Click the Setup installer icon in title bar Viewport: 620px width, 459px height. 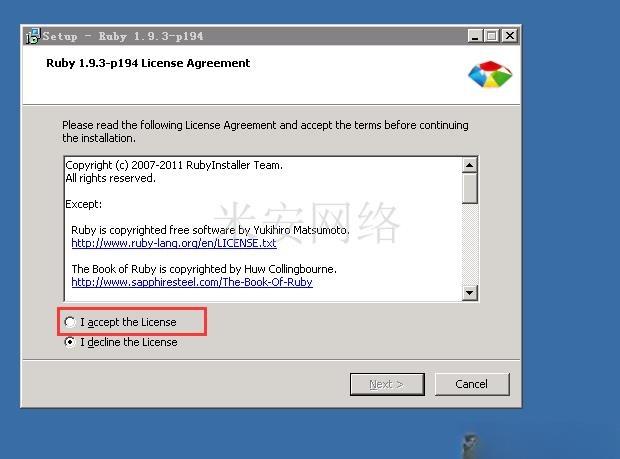(x=33, y=36)
